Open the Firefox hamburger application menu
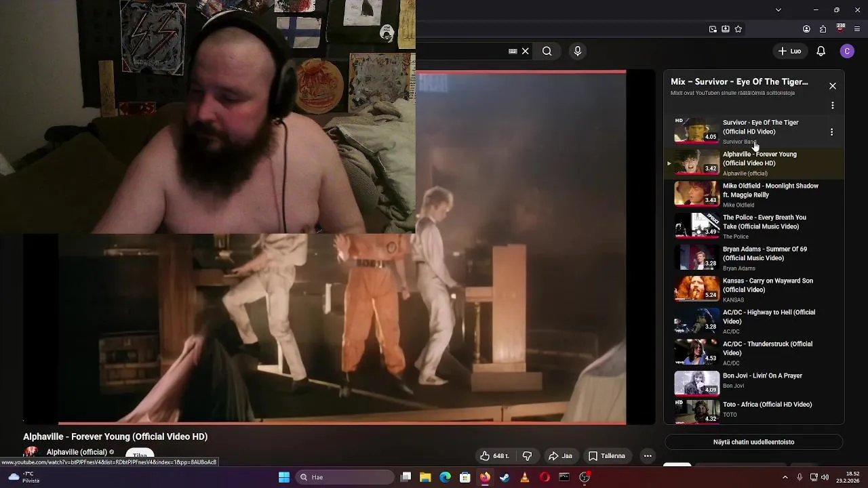This screenshot has width=868, height=488. point(858,29)
